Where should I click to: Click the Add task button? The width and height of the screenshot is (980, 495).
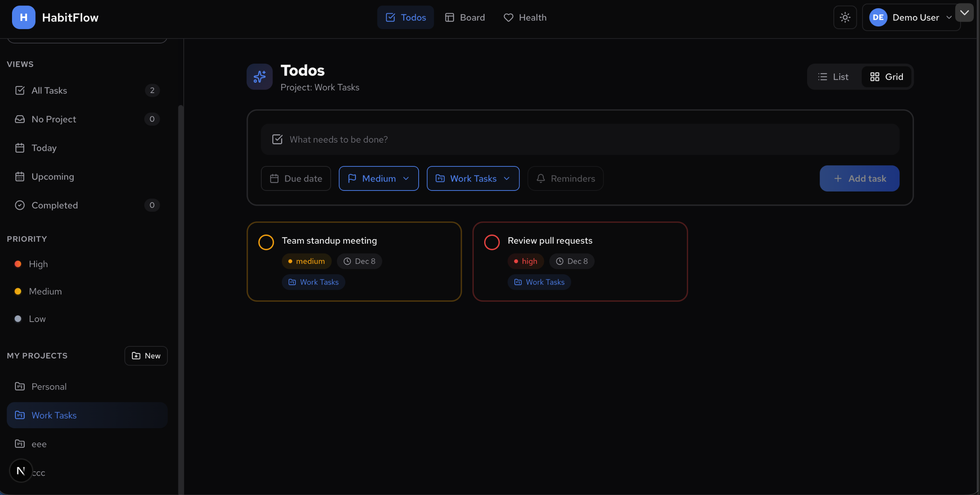859,178
